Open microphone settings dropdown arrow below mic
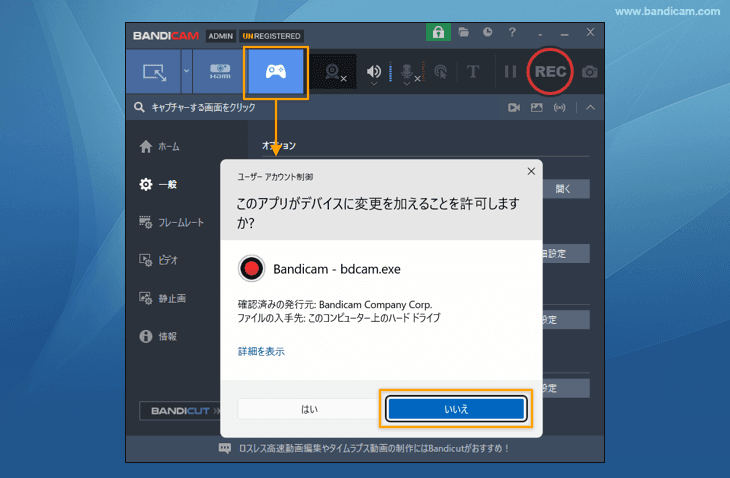The width and height of the screenshot is (730, 478). [407, 84]
